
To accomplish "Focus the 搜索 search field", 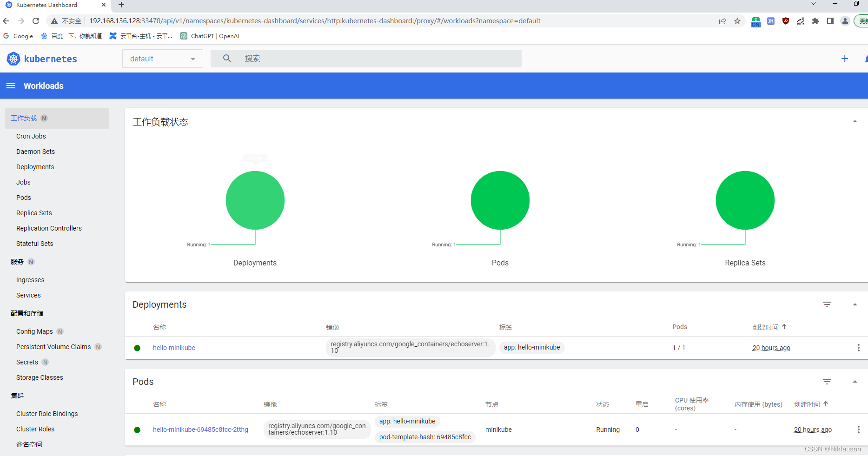I will click(366, 59).
